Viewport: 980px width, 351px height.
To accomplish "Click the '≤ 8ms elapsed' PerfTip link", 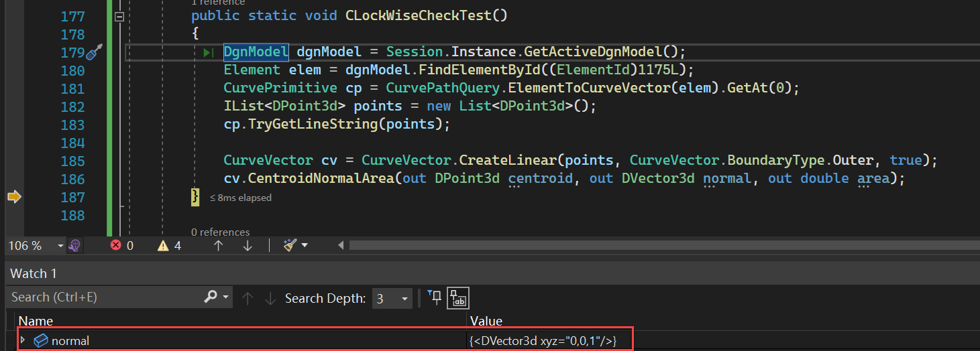I will point(240,198).
